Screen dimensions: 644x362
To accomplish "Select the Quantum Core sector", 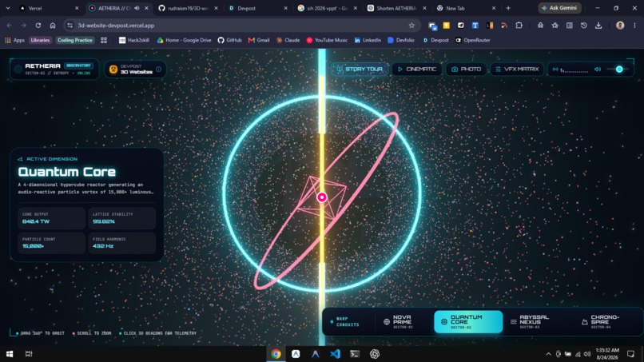I will tap(468, 322).
